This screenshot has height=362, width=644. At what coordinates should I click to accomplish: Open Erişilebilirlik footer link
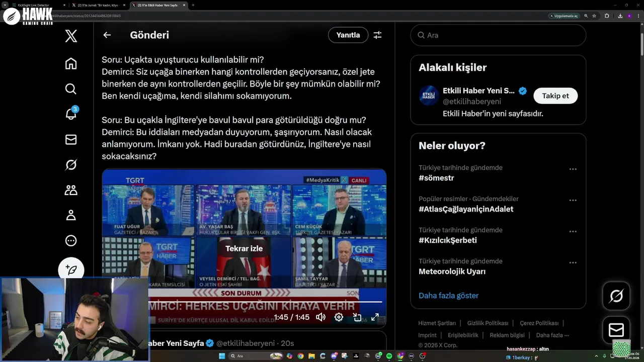click(x=463, y=335)
